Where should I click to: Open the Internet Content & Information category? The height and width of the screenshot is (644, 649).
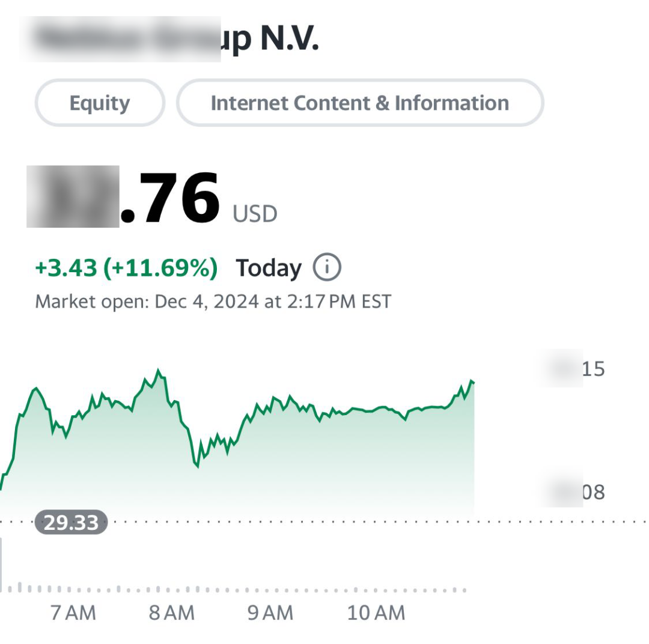tap(359, 103)
